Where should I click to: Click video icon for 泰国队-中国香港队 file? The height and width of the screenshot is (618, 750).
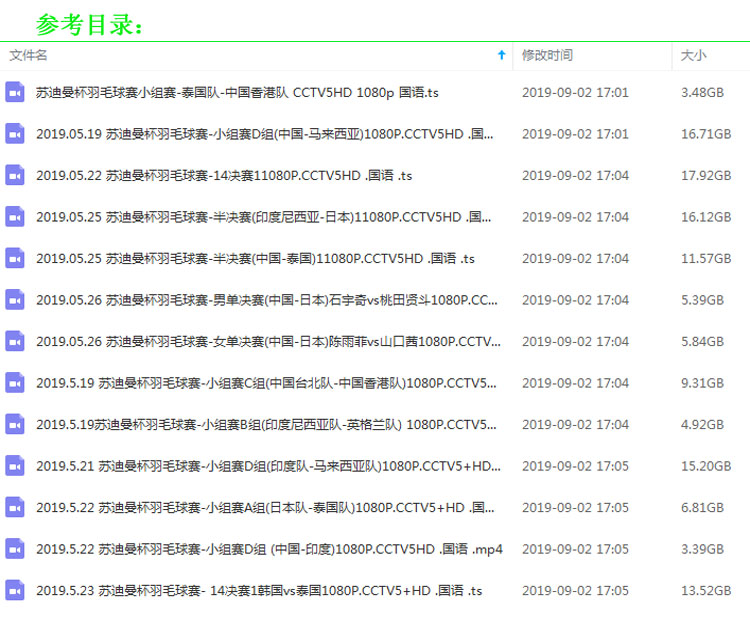coord(15,92)
